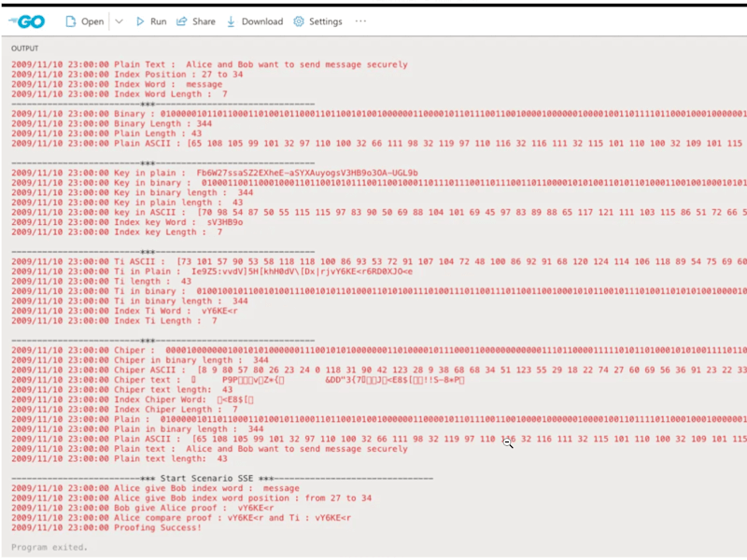The height and width of the screenshot is (560, 747).
Task: Click the 'Index Ti Length : 7' line
Action: (114, 321)
